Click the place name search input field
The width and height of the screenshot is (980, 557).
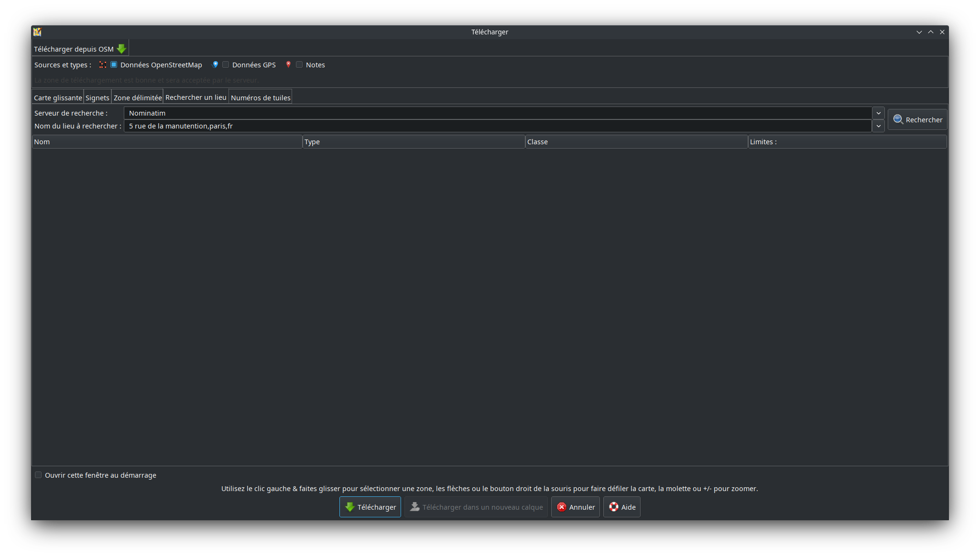pos(498,126)
